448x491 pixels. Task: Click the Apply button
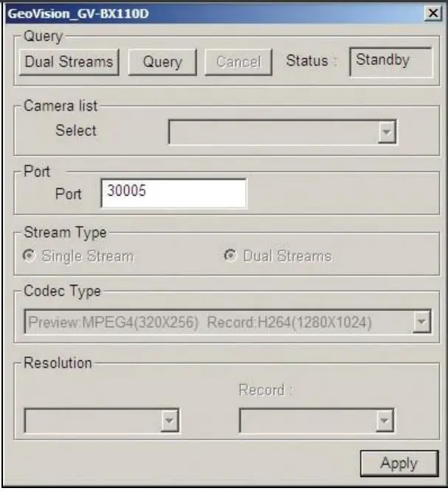click(399, 464)
